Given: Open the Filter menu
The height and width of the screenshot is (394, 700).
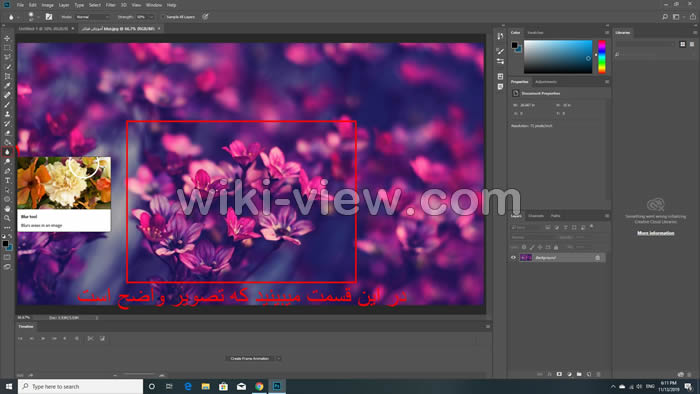Looking at the screenshot, I should [x=110, y=5].
